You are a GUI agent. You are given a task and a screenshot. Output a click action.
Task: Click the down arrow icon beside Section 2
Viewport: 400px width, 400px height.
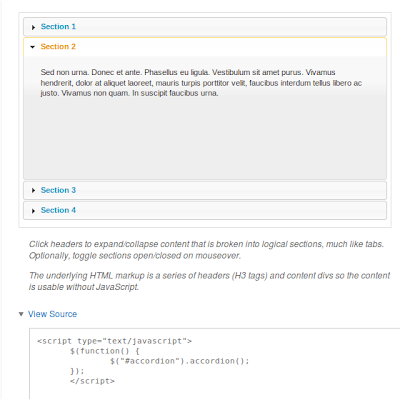point(32,47)
